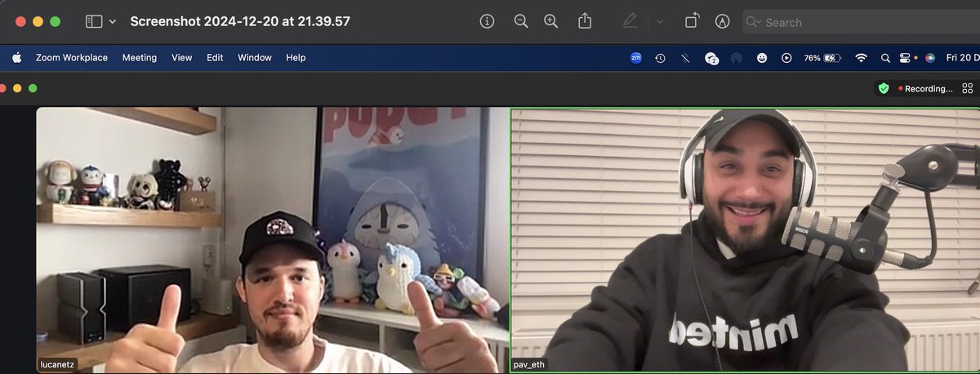Image resolution: width=980 pixels, height=374 pixels.
Task: Zoom in with the plus magnifier
Action: (x=551, y=22)
